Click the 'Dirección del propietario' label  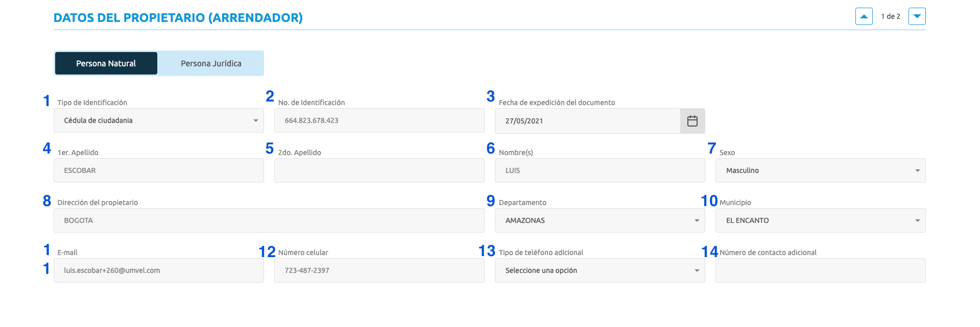tap(98, 203)
